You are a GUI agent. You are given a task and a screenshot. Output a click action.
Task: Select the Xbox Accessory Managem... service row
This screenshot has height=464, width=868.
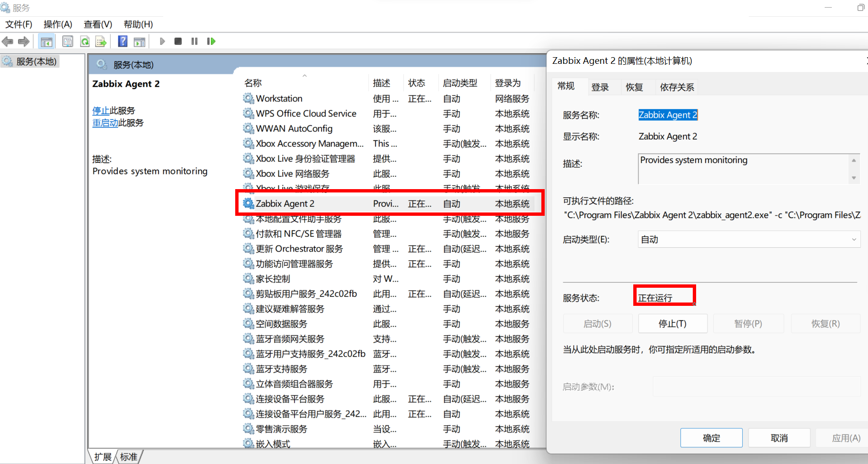pos(388,143)
